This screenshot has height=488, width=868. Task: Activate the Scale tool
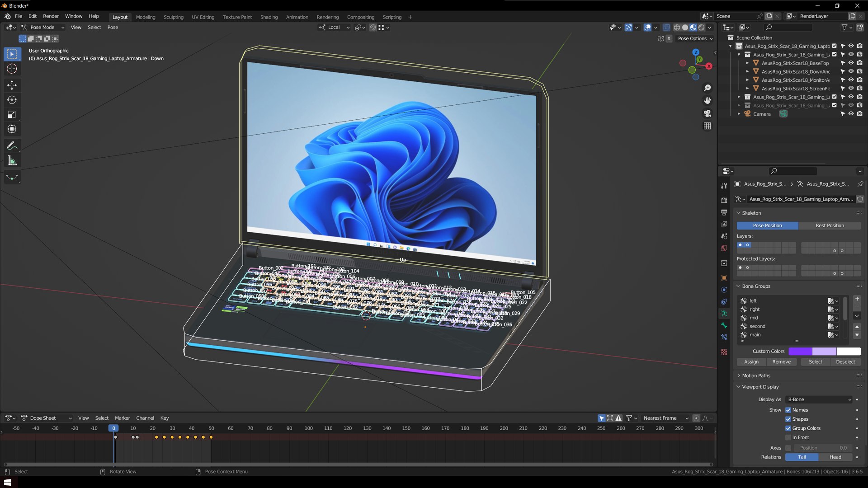(12, 115)
